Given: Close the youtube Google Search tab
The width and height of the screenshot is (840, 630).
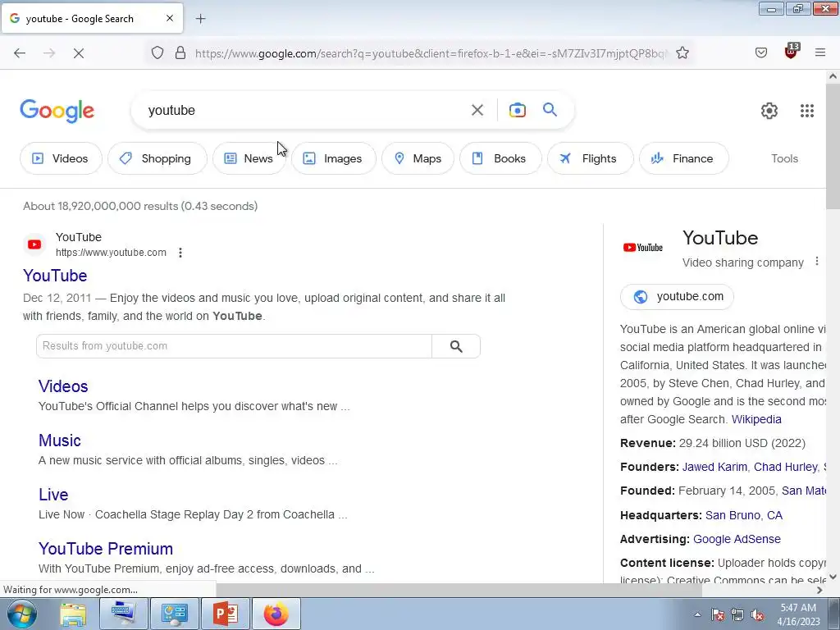Looking at the screenshot, I should pos(169,18).
